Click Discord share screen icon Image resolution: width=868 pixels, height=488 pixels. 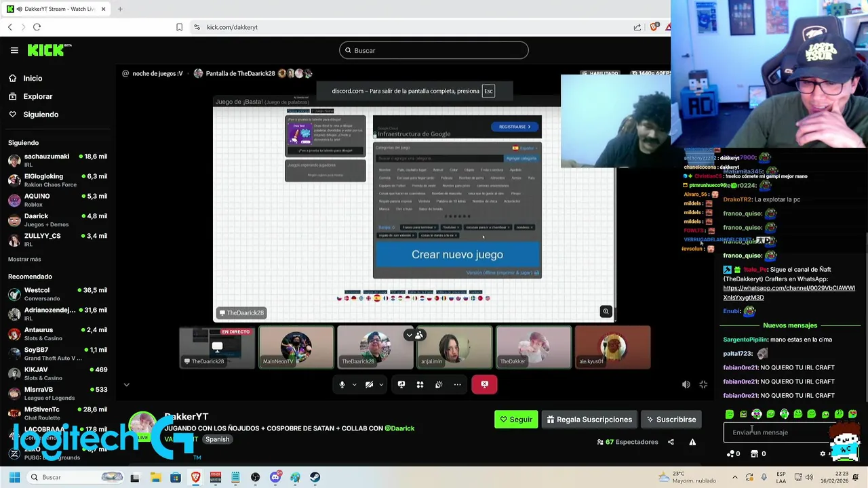(x=401, y=384)
